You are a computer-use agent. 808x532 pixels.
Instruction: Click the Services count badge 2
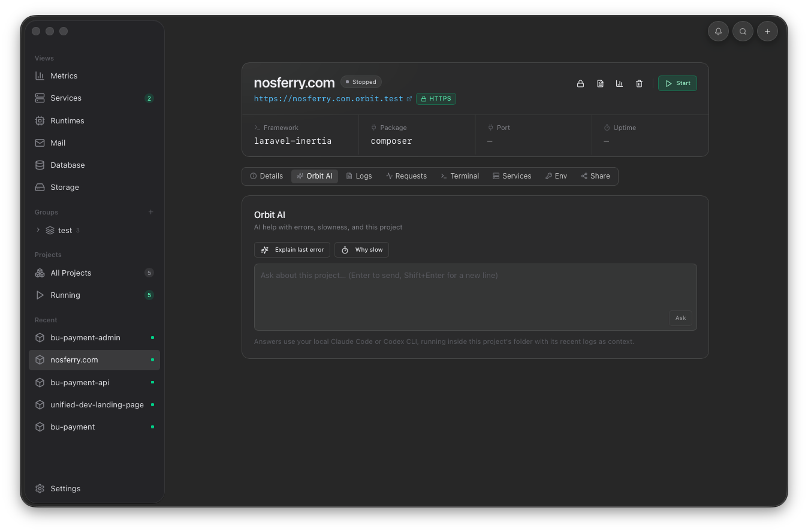[x=149, y=98]
